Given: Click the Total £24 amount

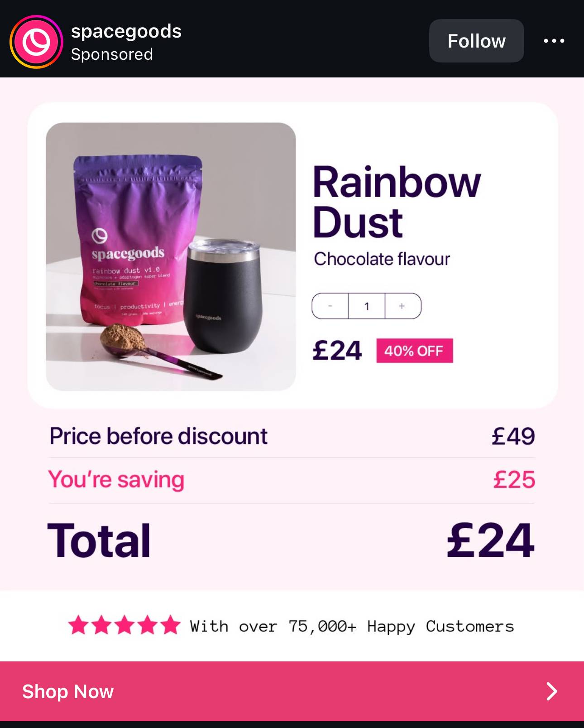Looking at the screenshot, I should click(490, 540).
